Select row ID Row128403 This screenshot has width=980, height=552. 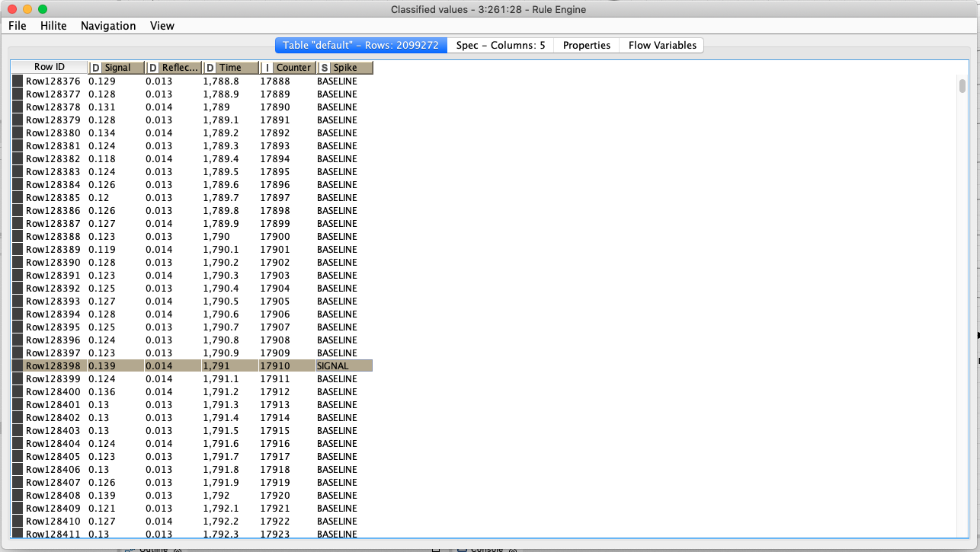[53, 430]
